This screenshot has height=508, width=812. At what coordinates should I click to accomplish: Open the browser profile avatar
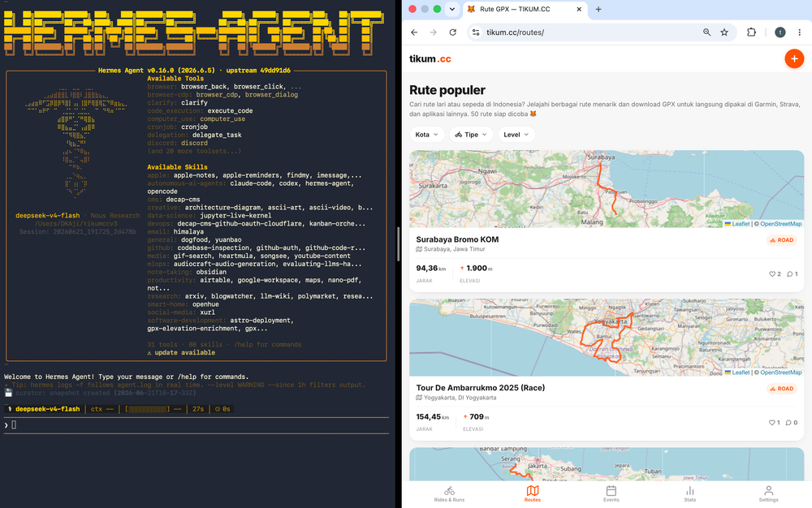(x=780, y=32)
